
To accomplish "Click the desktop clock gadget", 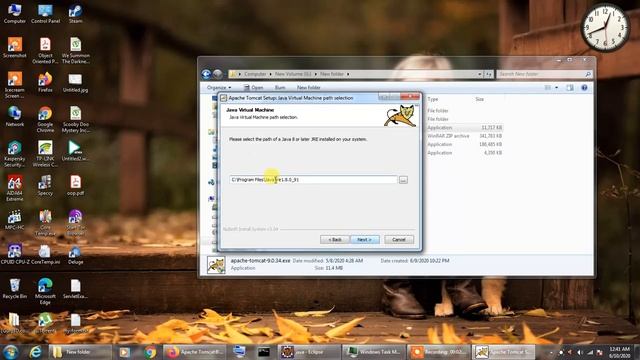I will (605, 27).
